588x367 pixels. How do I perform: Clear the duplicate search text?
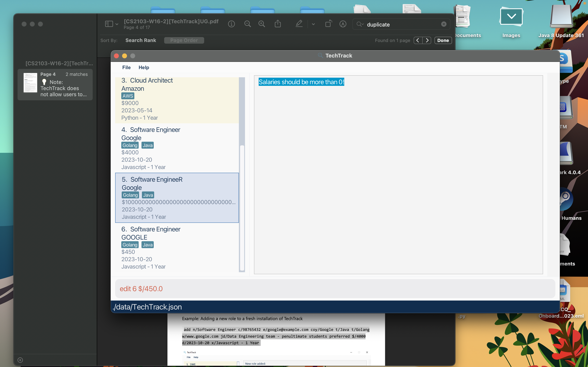tap(444, 24)
